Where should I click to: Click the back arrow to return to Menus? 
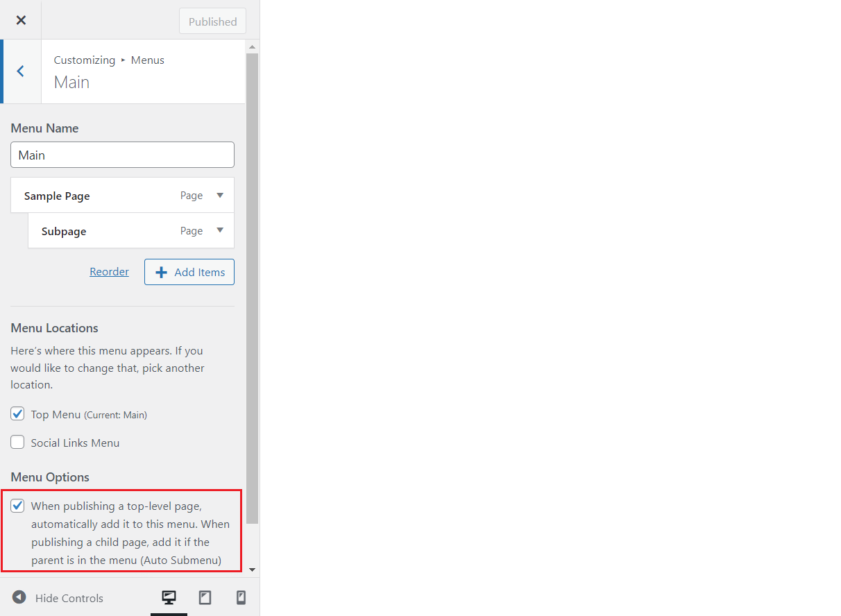click(x=21, y=71)
